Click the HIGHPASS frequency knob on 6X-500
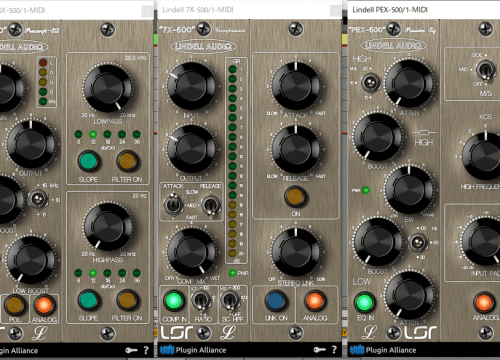Viewport: 500px width, 360px height. point(107,227)
